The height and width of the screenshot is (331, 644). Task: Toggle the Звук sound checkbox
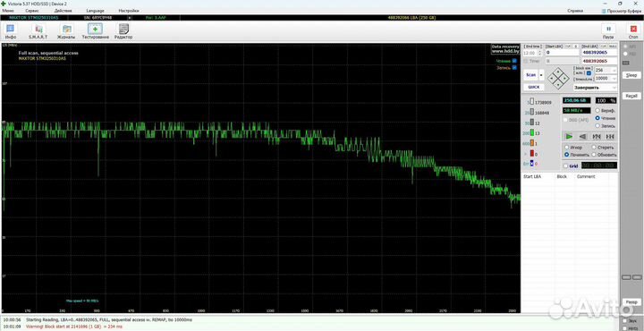click(x=624, y=320)
